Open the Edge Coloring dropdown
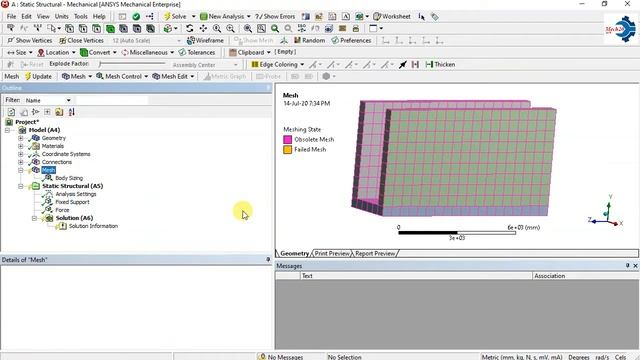Screen dimensions: 640x360 click(278, 64)
